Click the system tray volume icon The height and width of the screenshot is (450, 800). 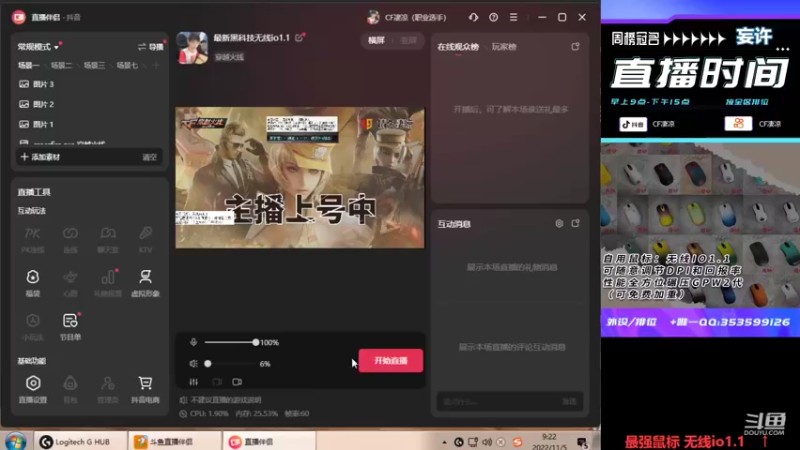click(487, 442)
